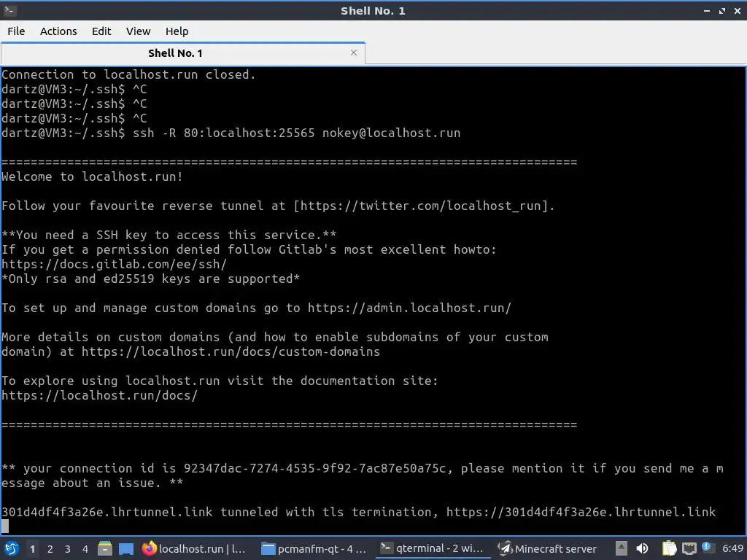Open the Edit menu

click(101, 31)
